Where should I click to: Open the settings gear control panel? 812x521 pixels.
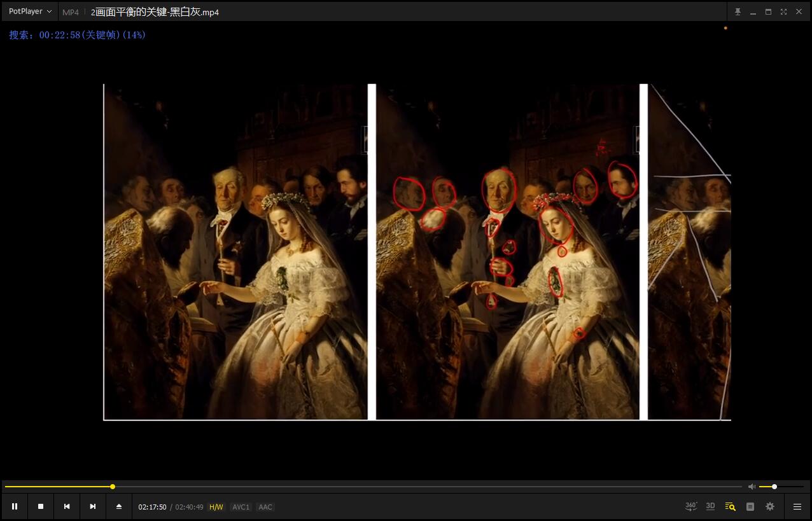(x=770, y=506)
